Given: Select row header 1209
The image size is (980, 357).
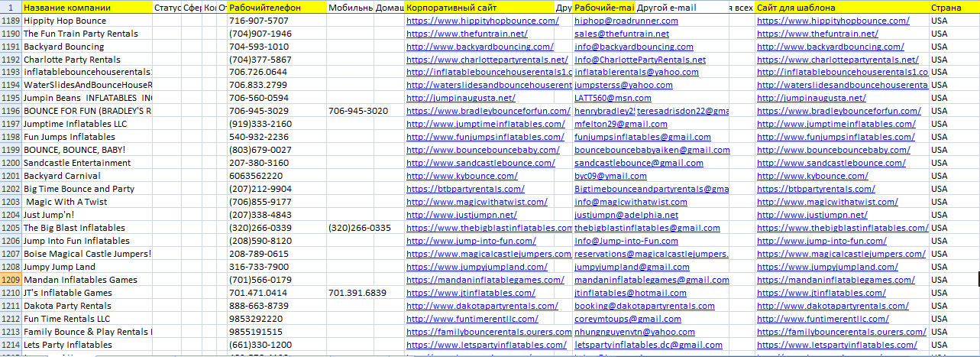Looking at the screenshot, I should pyautogui.click(x=11, y=280).
